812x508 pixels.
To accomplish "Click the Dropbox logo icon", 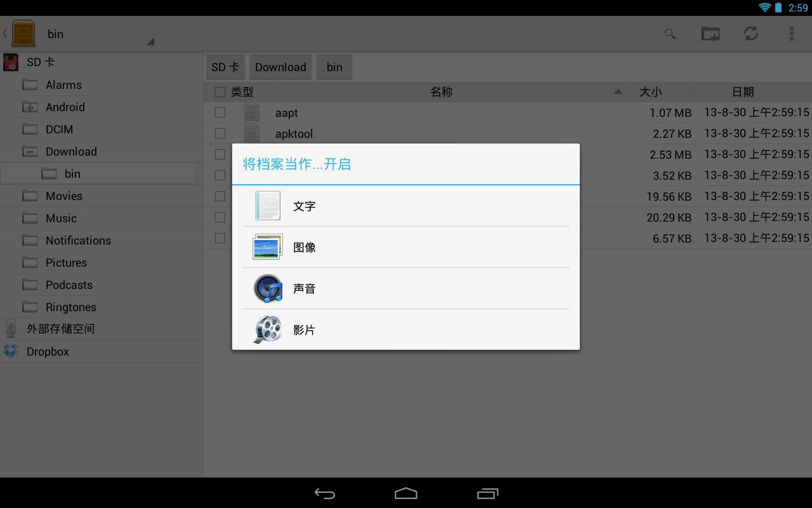I will point(11,351).
